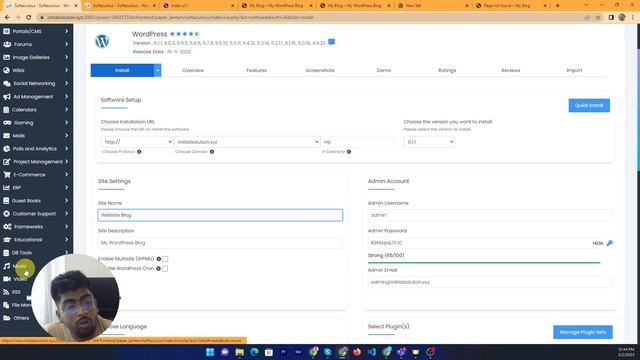Click the Admin Username field
640x360 pixels.
(x=490, y=215)
